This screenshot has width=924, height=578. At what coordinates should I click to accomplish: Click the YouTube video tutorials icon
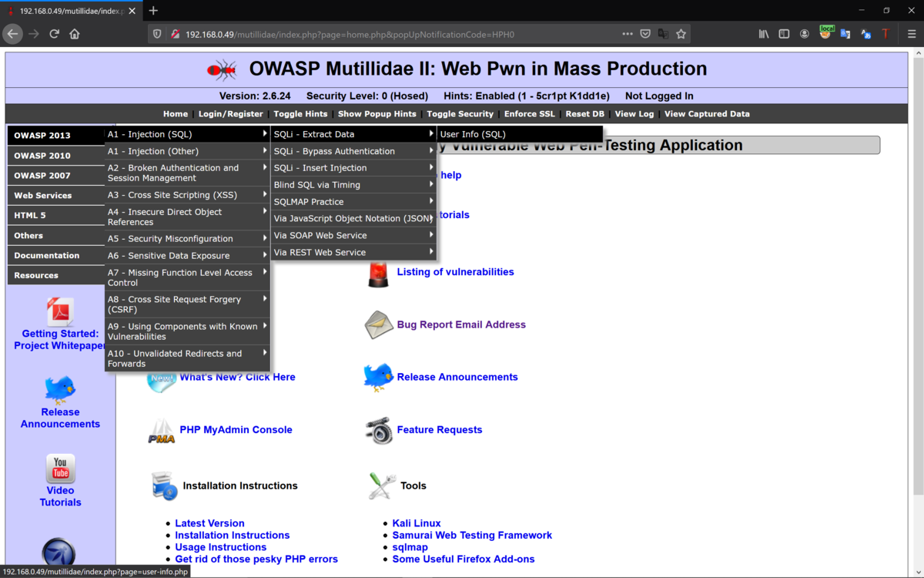pyautogui.click(x=60, y=469)
